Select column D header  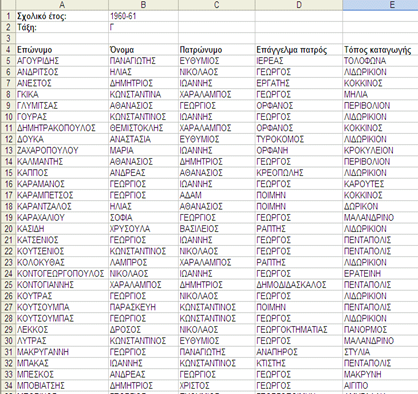(299, 5)
